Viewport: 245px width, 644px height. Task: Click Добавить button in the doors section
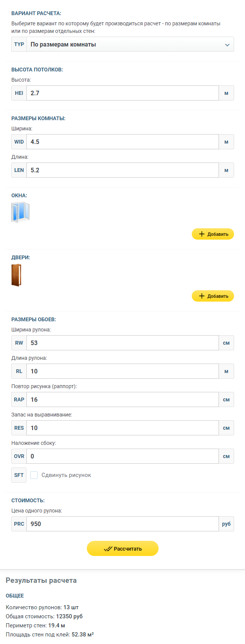213,296
